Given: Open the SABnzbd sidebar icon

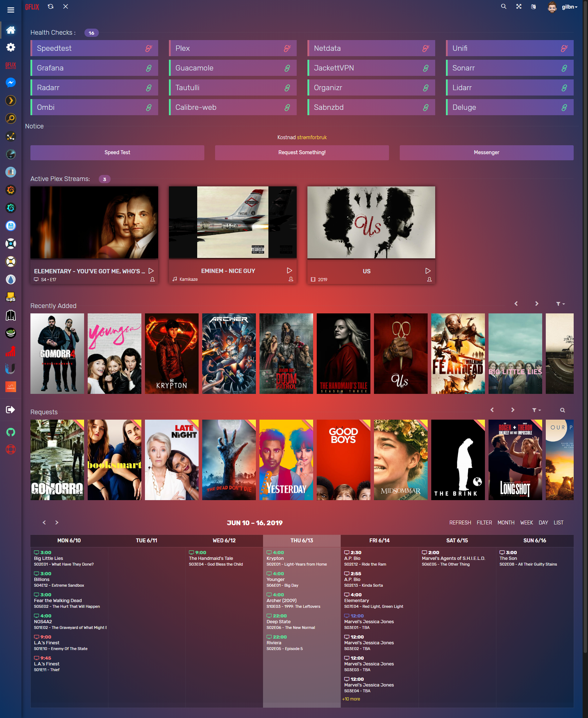Looking at the screenshot, I should (x=11, y=297).
